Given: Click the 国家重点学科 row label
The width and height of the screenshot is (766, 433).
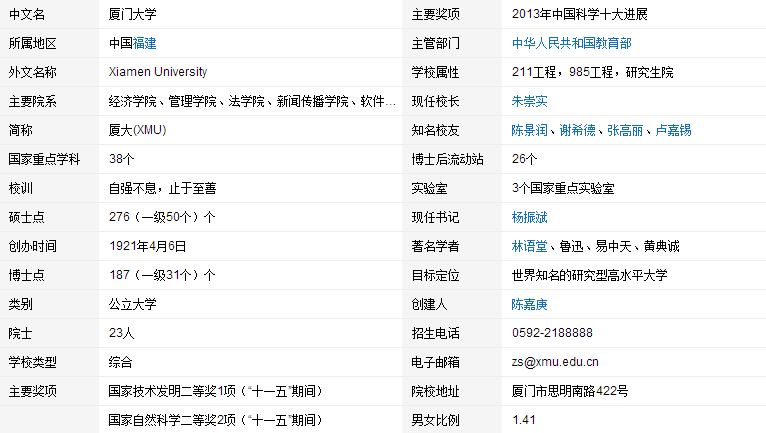Looking at the screenshot, I should pos(44,159).
